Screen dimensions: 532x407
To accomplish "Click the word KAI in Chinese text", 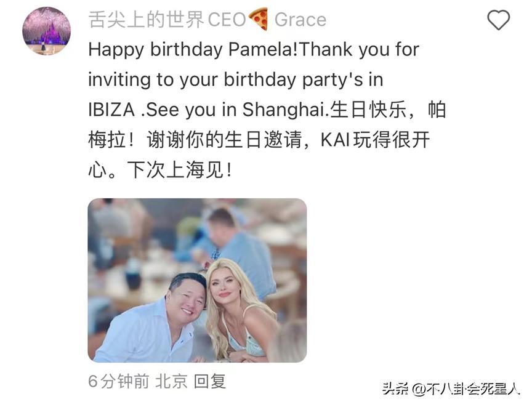I will coord(335,140).
